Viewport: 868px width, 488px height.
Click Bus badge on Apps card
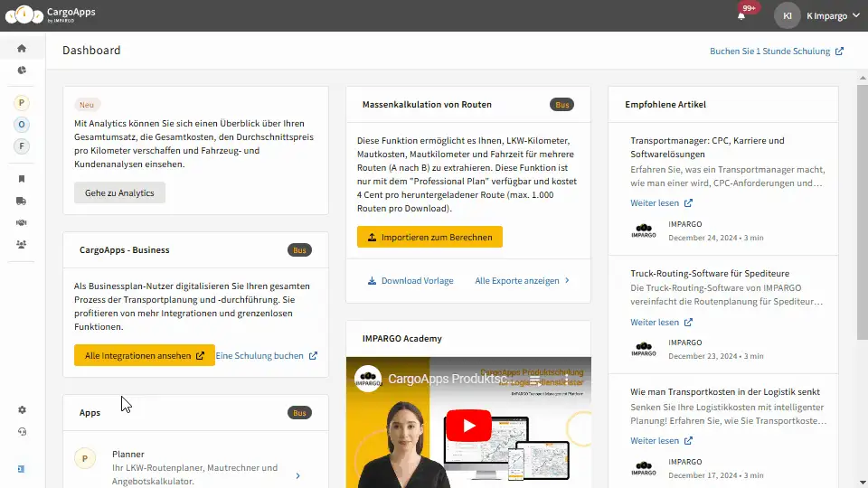tap(299, 413)
